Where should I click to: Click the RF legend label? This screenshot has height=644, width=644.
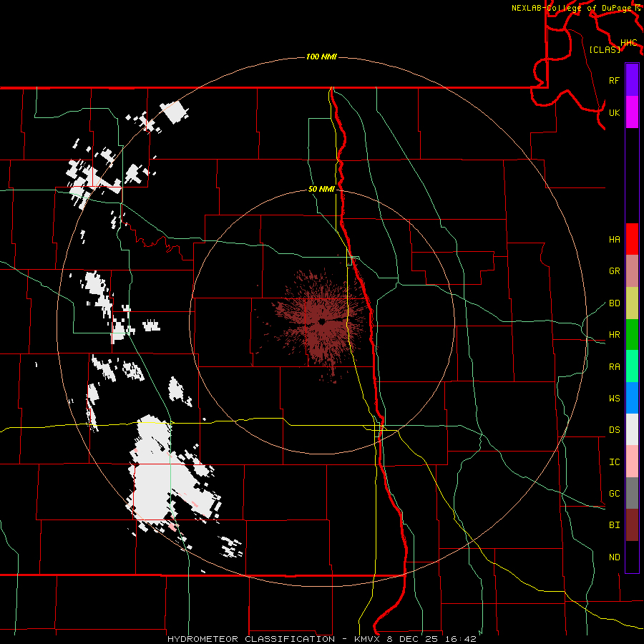click(614, 80)
